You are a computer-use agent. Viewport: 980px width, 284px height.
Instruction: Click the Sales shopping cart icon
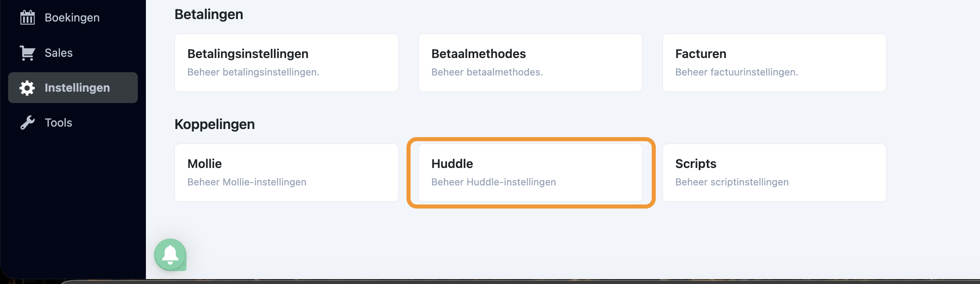click(28, 53)
